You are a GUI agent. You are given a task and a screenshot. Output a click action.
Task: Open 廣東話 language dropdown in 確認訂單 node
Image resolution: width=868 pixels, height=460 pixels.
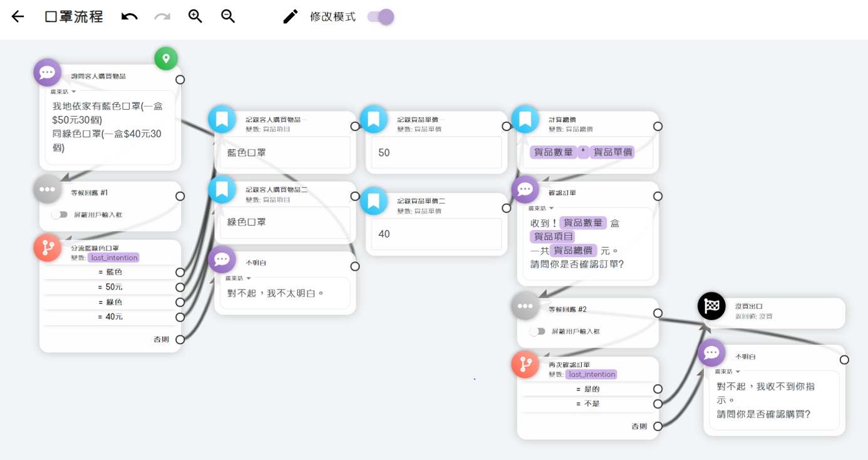[540, 208]
